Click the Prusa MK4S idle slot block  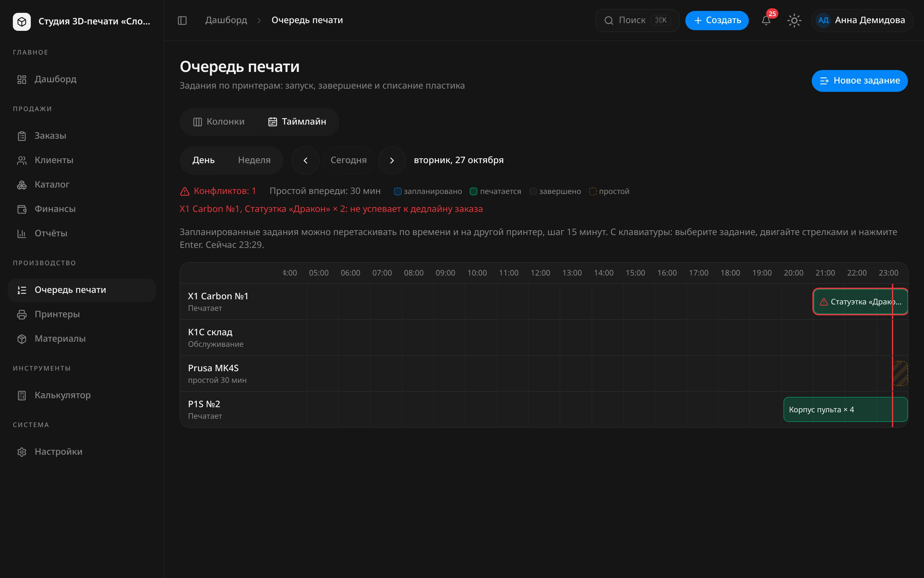click(x=900, y=373)
